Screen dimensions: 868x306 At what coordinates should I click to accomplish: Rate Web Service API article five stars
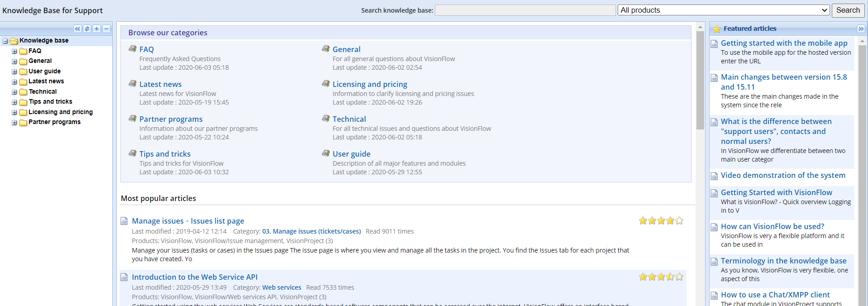pos(679,277)
